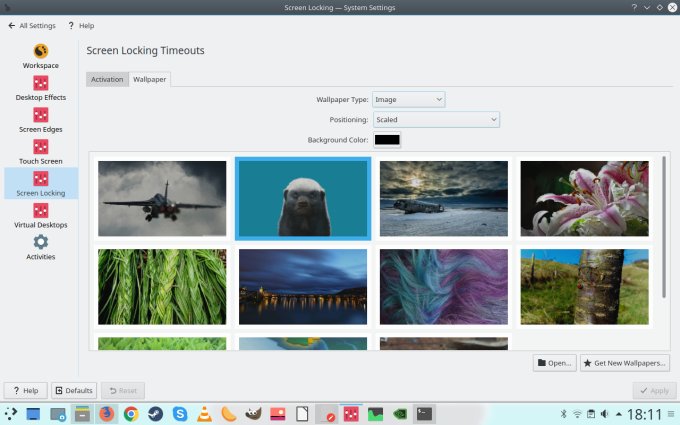
Task: Open the Background Color picker swatch
Action: pos(387,140)
